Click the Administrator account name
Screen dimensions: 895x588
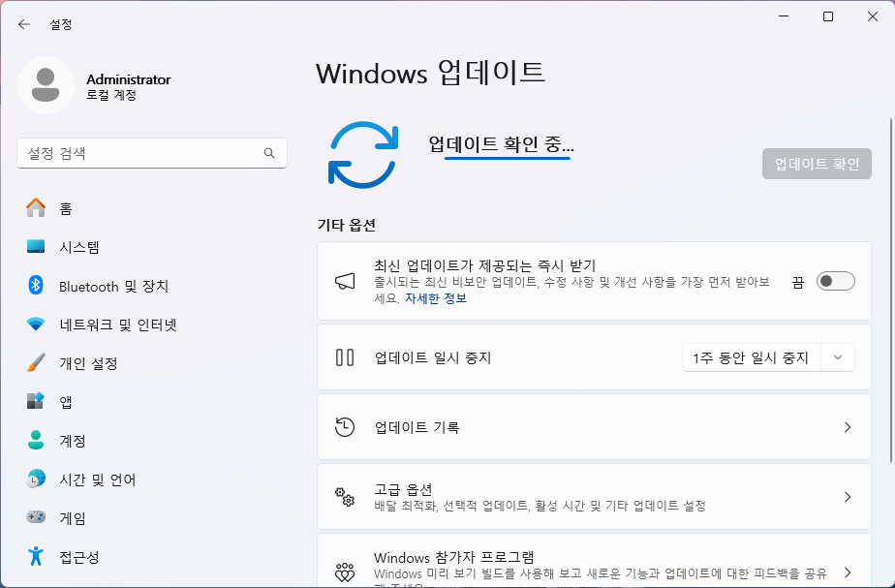coord(129,79)
